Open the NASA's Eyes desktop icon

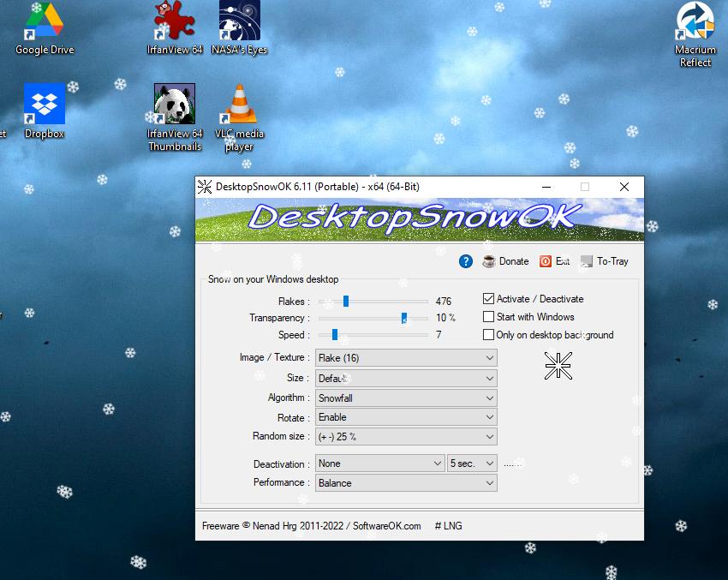point(240,29)
